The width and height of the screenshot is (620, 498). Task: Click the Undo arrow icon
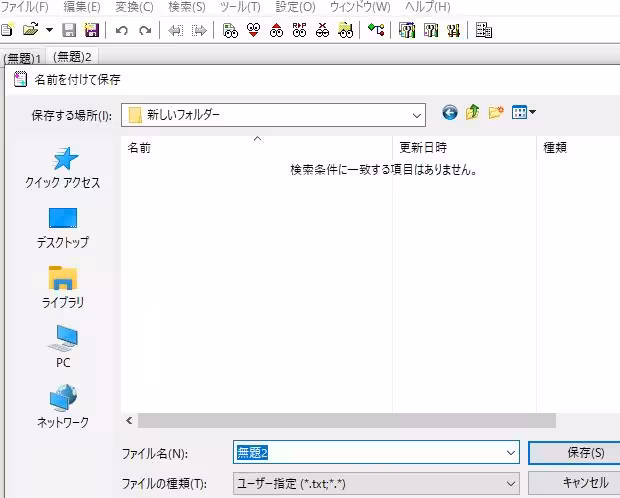pyautogui.click(x=122, y=30)
